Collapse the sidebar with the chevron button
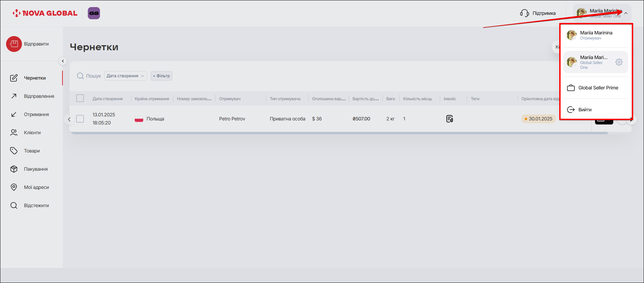The image size is (644, 283). 63,61
